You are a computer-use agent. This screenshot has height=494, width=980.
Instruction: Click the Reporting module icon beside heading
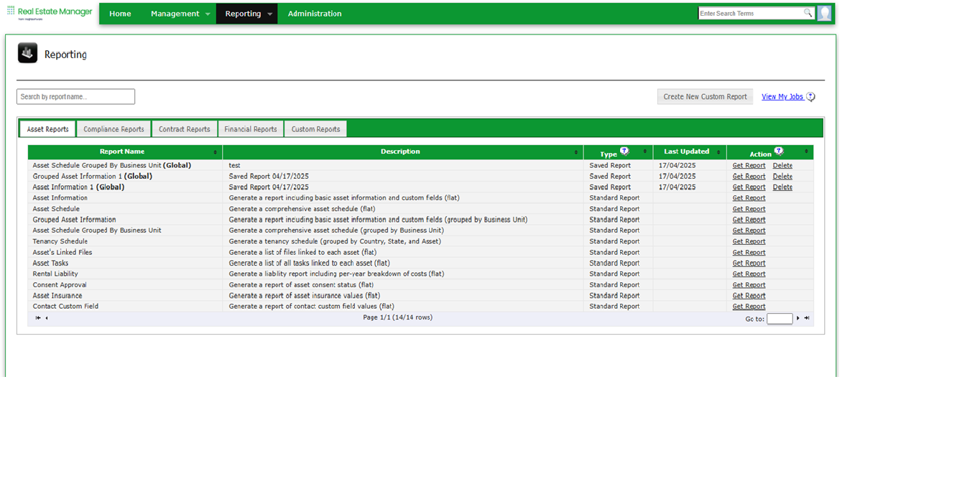coord(28,53)
